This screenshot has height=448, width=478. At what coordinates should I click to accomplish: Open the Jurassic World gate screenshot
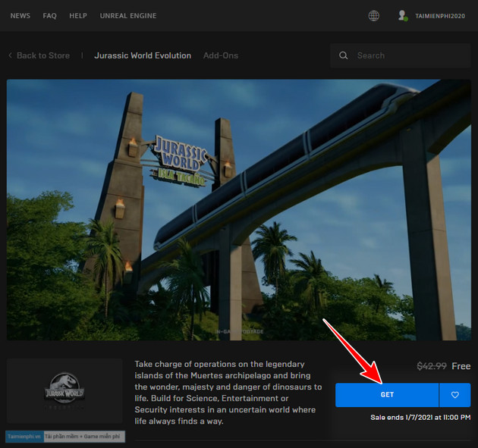(x=239, y=210)
